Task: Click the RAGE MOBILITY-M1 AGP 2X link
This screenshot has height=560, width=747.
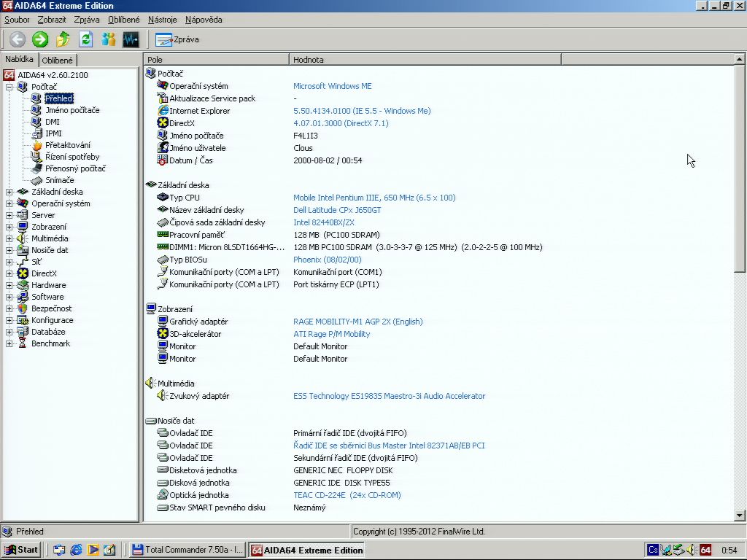Action: tap(358, 322)
